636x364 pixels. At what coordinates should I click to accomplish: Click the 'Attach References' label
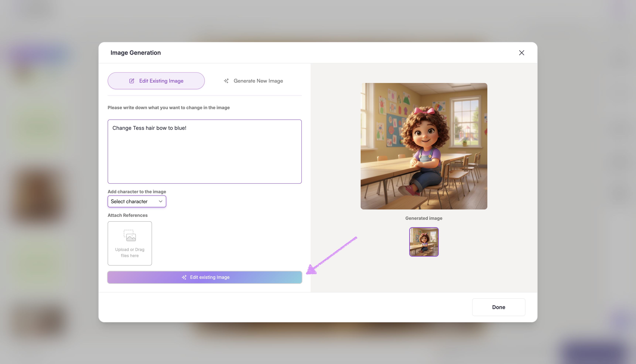(x=127, y=215)
